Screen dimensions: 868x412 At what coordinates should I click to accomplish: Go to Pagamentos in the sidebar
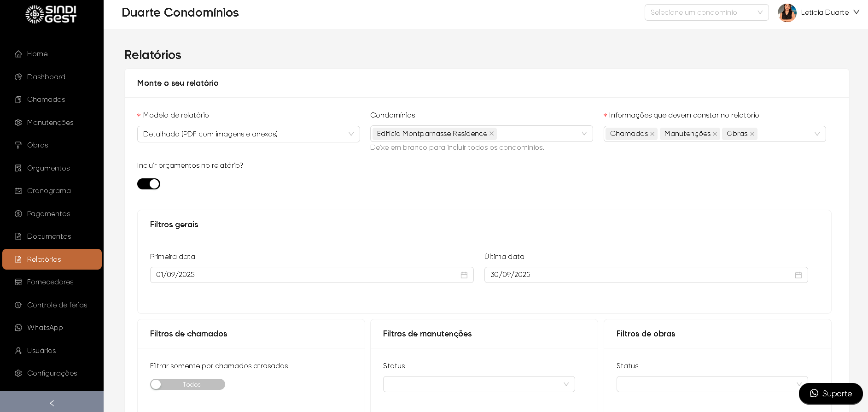(48, 214)
